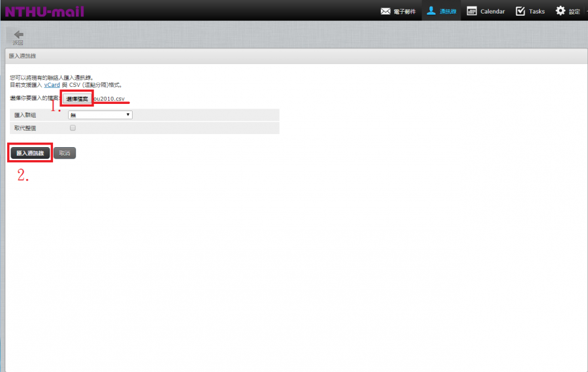
Task: Click the 返回 back arrow icon
Action: (x=18, y=35)
